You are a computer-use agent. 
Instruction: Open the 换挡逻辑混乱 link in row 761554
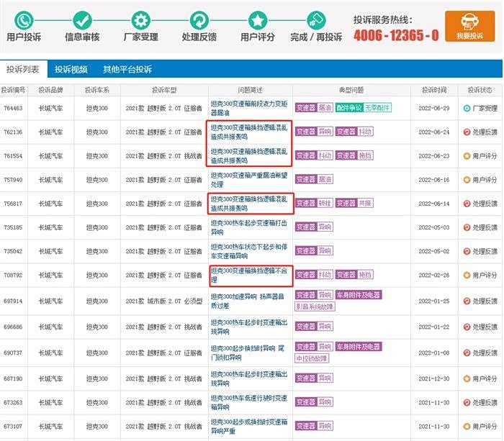pos(249,156)
